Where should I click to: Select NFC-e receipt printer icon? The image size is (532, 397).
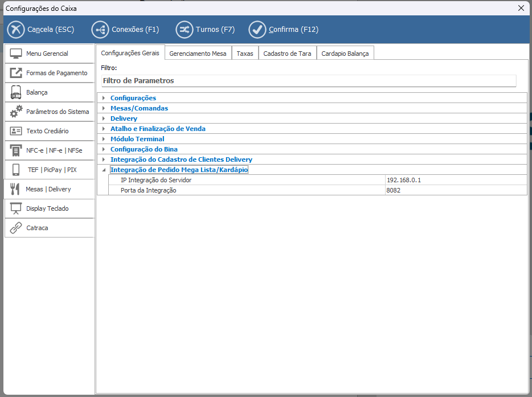[x=16, y=150]
